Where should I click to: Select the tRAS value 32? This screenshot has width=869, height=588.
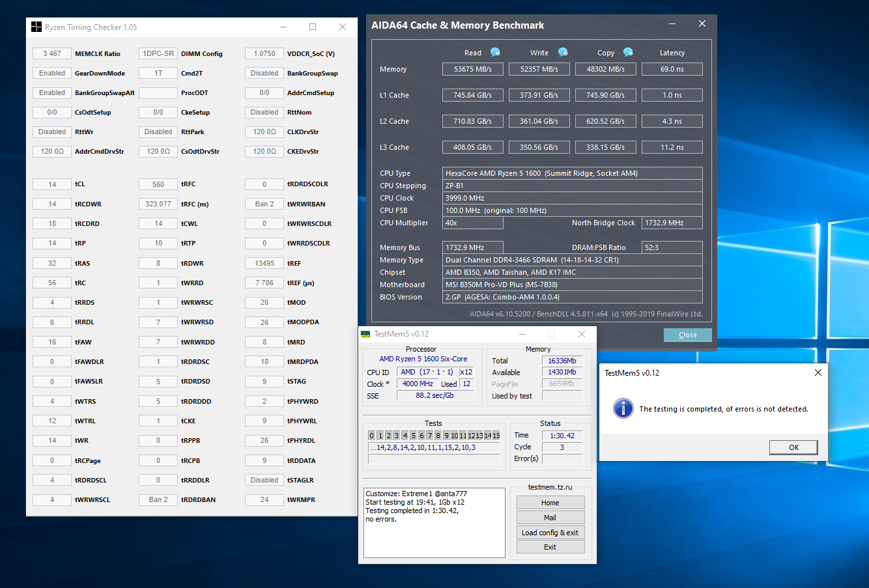coord(52,263)
